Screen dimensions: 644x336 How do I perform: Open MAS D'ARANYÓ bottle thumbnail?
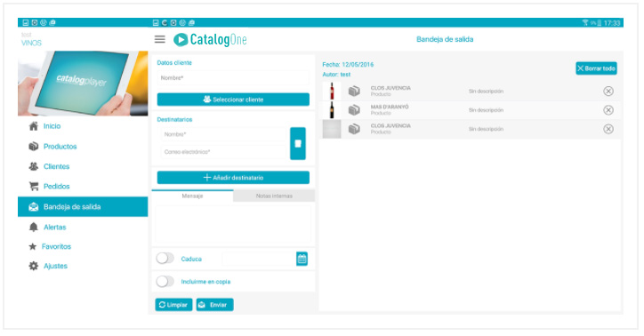[x=332, y=110]
